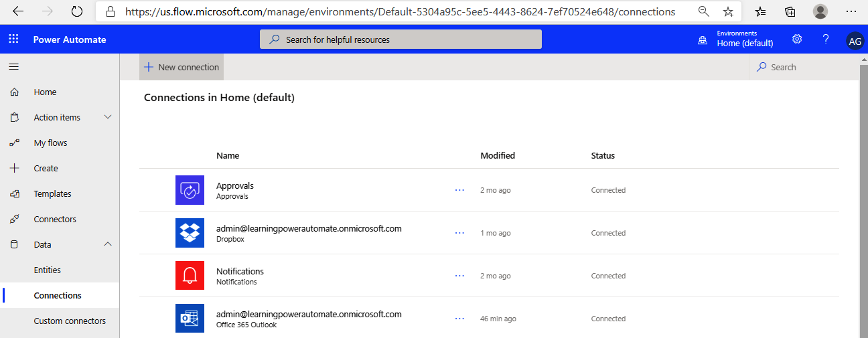Open settings gear icon in header

pos(797,39)
